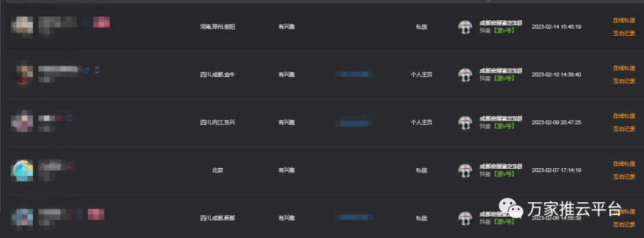Open 在线私信 for the 四川.成都.金牛 row
Image resolution: width=644 pixels, height=238 pixels.
tap(624, 68)
